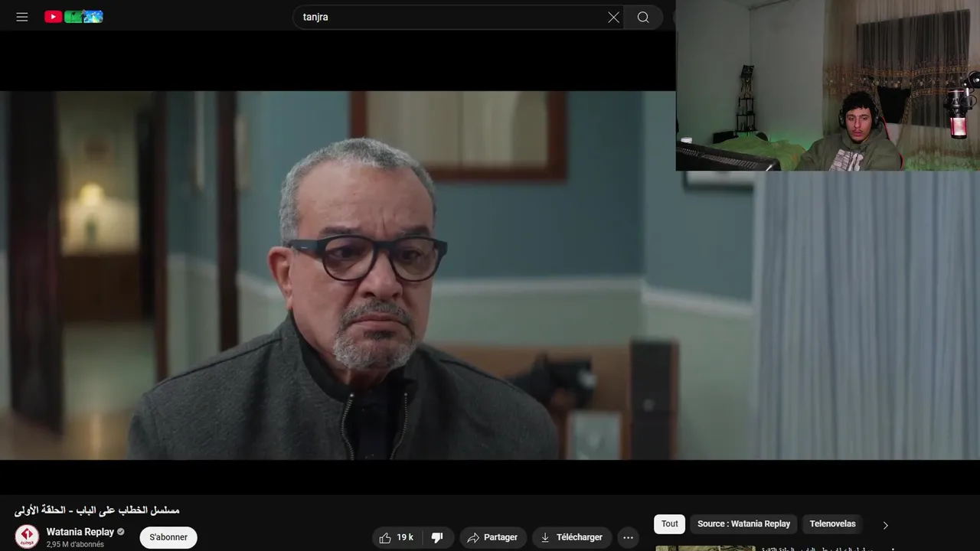Like the video with 19 k thumbs up
Viewport: 980px width, 551px height.
[397, 537]
